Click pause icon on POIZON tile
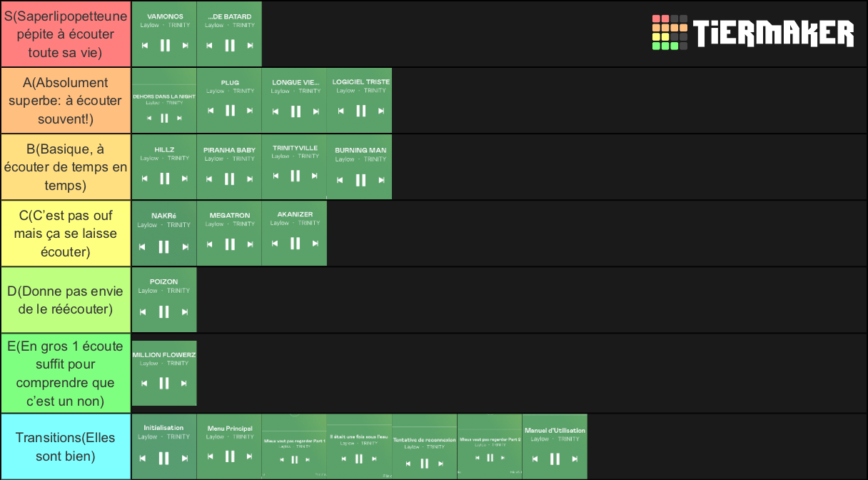Viewport: 868px width, 480px height. click(x=163, y=311)
